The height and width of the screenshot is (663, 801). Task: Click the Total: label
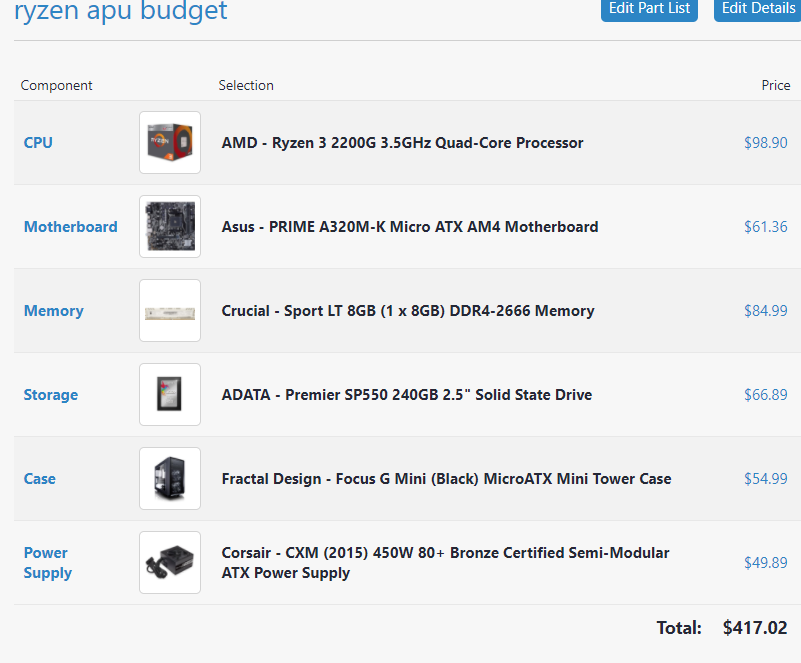click(679, 627)
